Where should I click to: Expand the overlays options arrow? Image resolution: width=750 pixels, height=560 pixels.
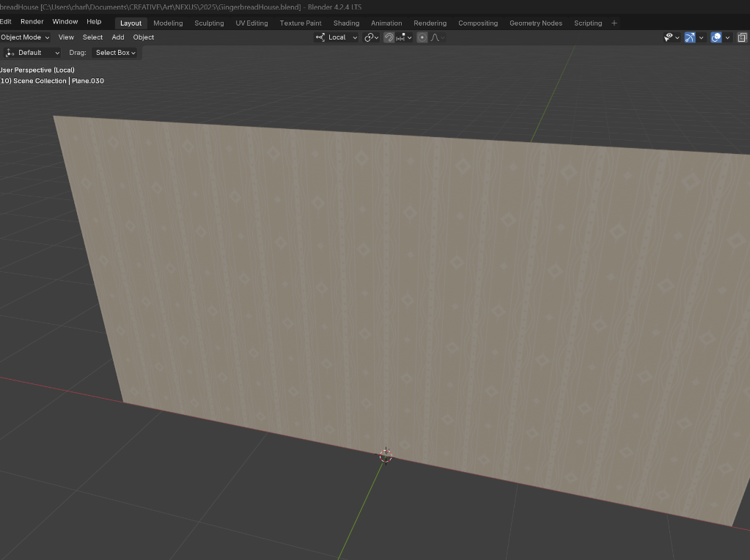pos(728,37)
